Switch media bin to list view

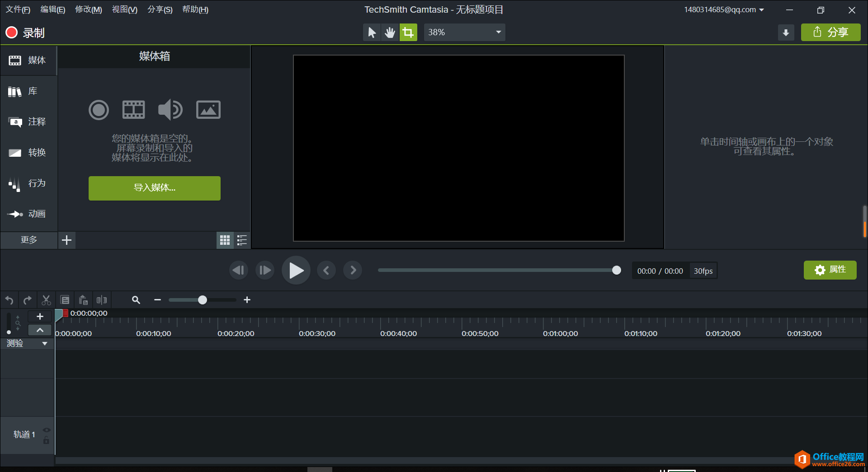coord(242,240)
